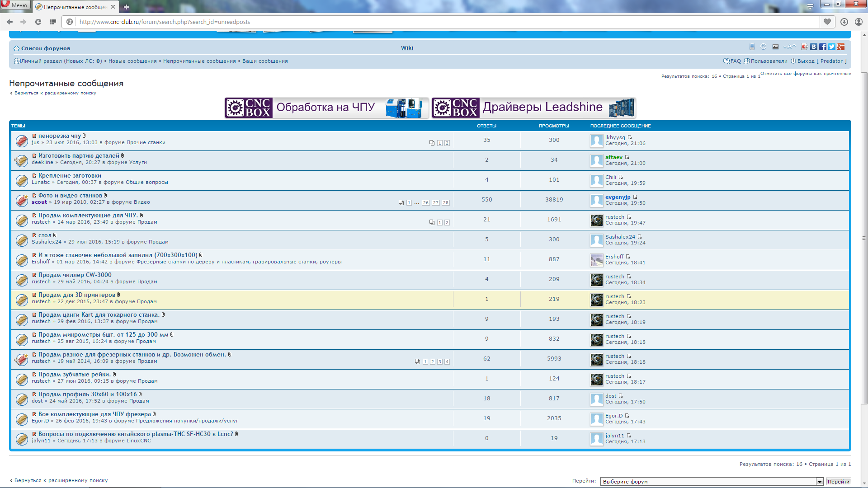Image resolution: width=868 pixels, height=488 pixels.
Task: Open topic 'Продам чиллер CW-3000'
Action: point(75,275)
